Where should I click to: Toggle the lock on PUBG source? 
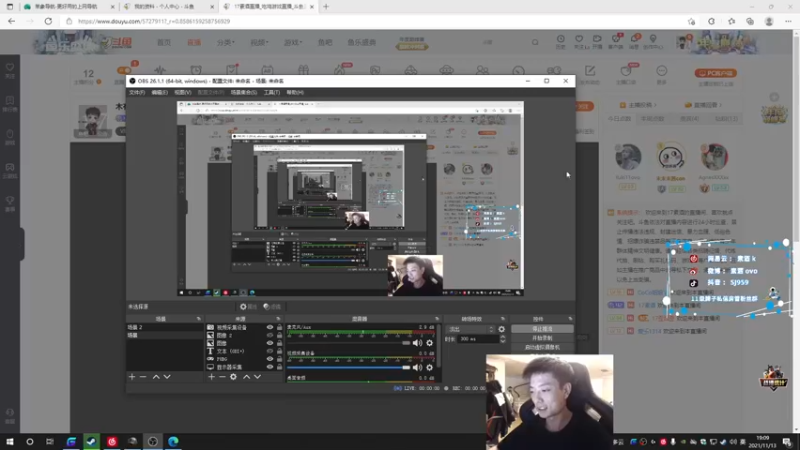(279, 359)
